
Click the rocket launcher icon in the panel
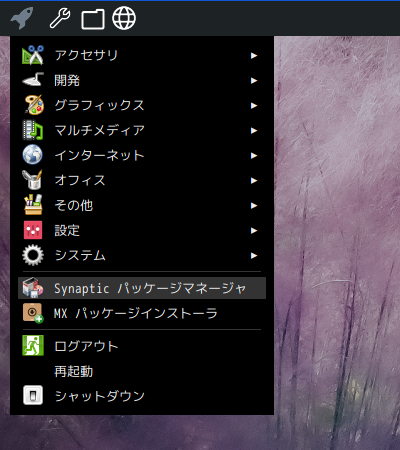point(22,18)
